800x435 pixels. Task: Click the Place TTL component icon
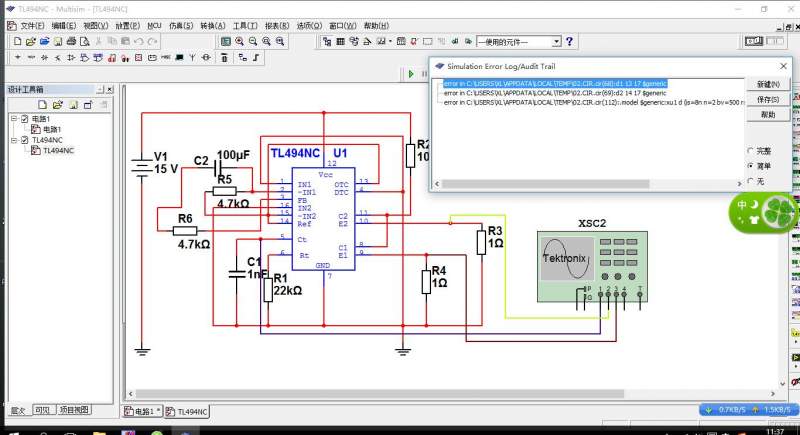[x=84, y=58]
